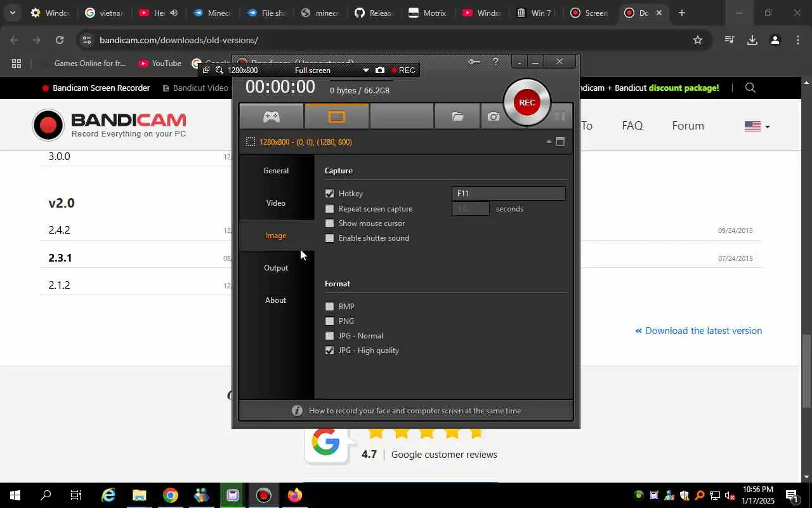This screenshot has width=812, height=508.
Task: Open Chrome profile icon
Action: pyautogui.click(x=775, y=40)
